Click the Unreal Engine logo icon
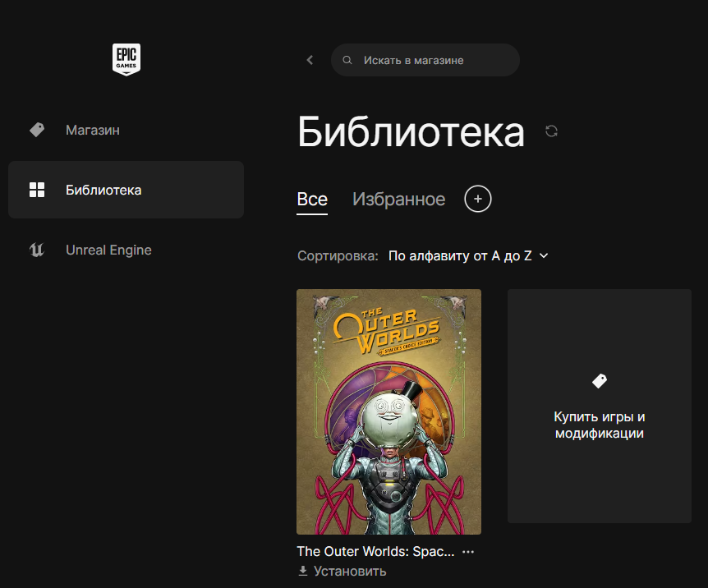This screenshot has width=708, height=588. [37, 250]
